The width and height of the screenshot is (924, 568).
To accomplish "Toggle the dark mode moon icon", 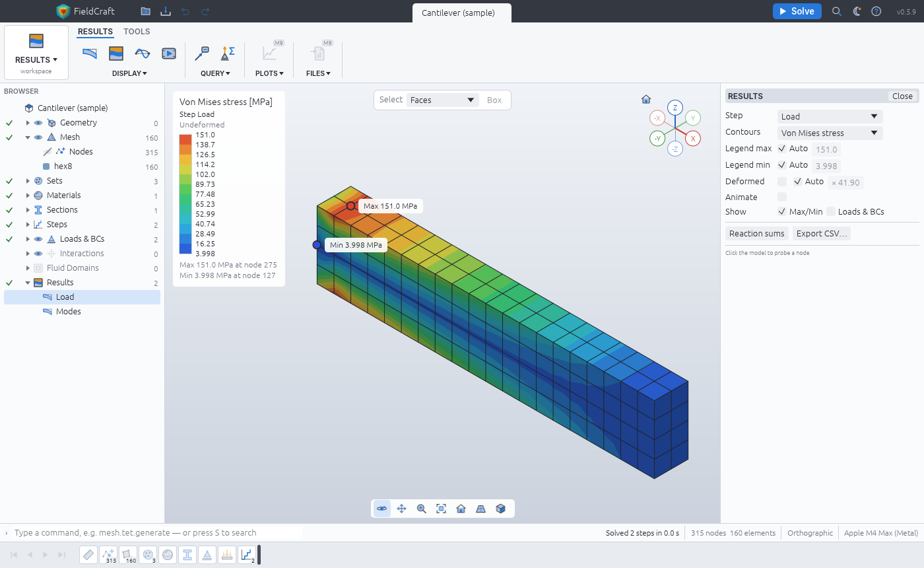I will (857, 11).
